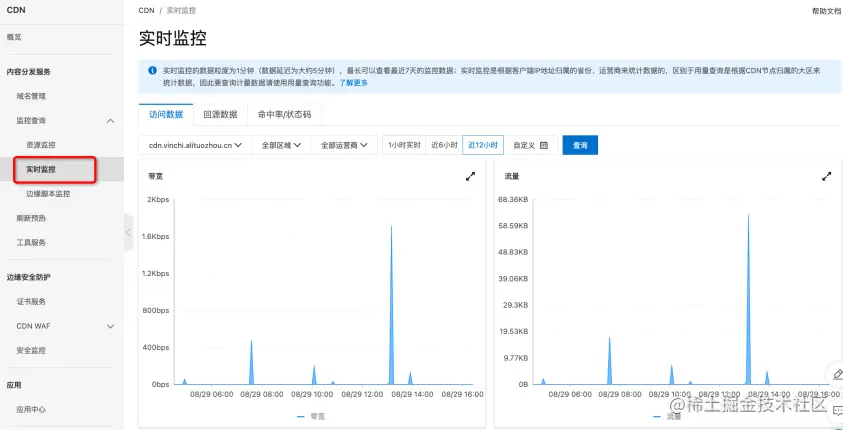Viewport: 843px width, 430px height.
Task: Open 资源监控 sidebar item
Action: pos(41,145)
